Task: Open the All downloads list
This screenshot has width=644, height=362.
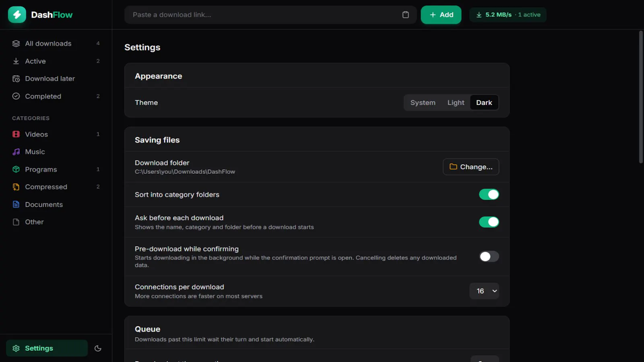Action: pos(56,43)
